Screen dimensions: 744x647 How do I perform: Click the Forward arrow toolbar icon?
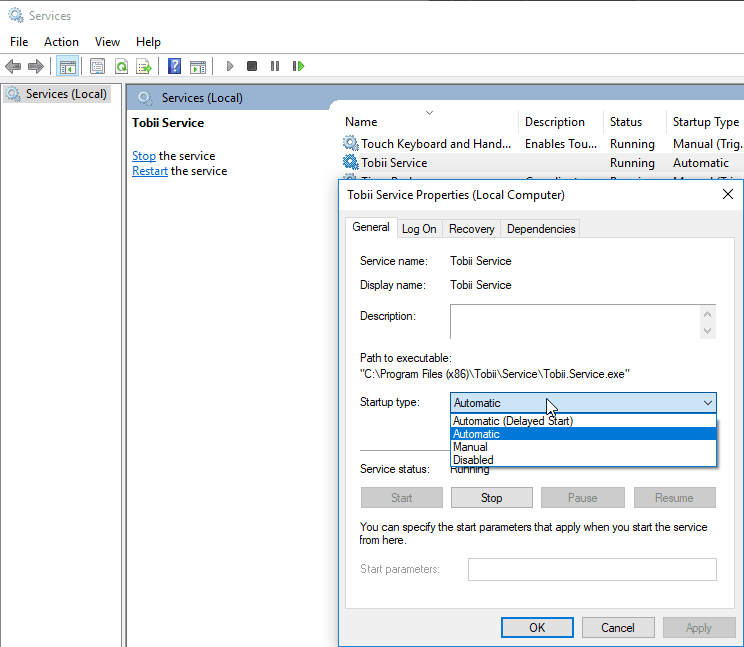tap(36, 66)
